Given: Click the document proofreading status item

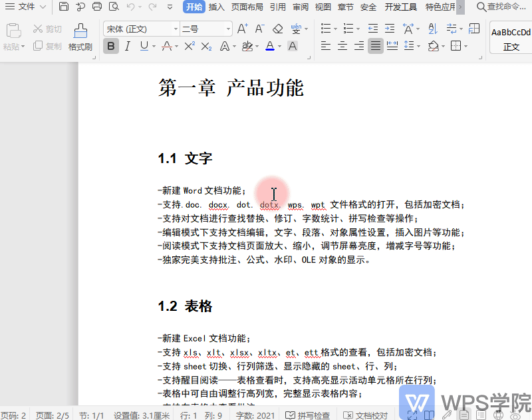Looking at the screenshot, I should tap(365, 415).
